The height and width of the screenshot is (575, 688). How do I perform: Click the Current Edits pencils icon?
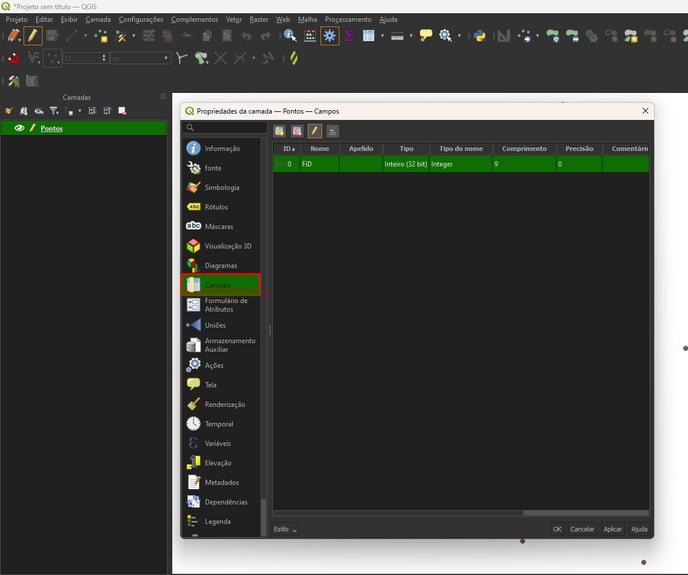pos(14,36)
